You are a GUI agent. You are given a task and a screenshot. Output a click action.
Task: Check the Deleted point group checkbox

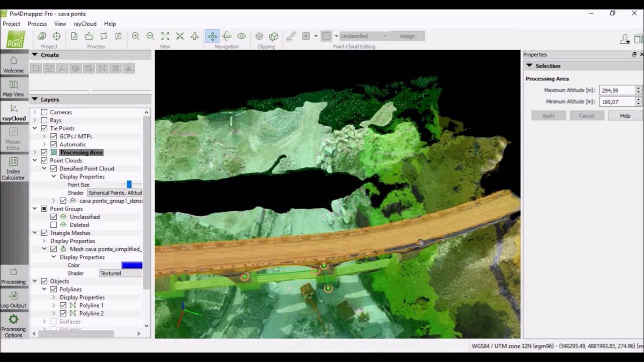click(x=54, y=225)
